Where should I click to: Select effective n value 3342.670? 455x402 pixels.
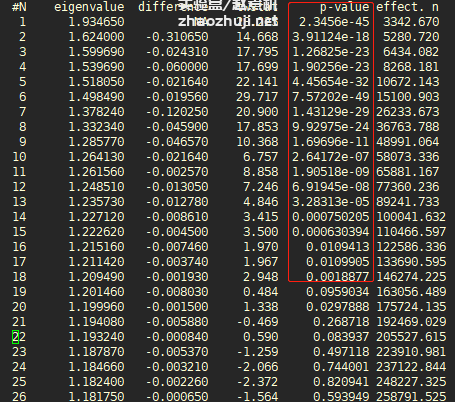click(x=411, y=22)
